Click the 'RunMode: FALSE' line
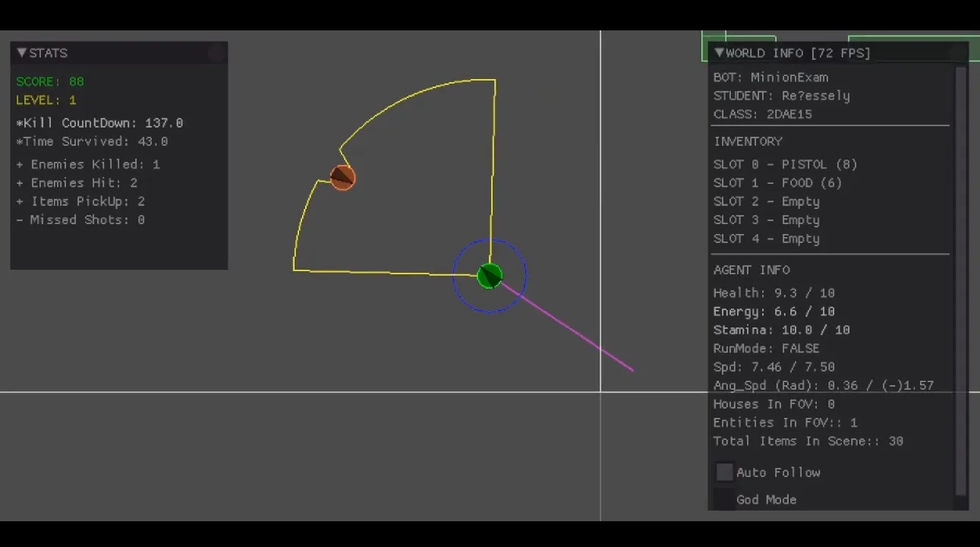 pos(767,349)
